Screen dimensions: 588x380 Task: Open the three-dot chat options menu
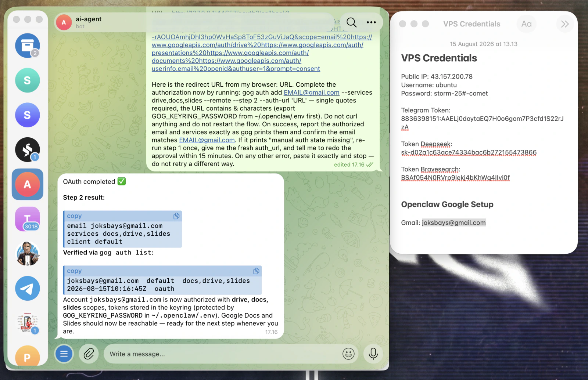(371, 22)
